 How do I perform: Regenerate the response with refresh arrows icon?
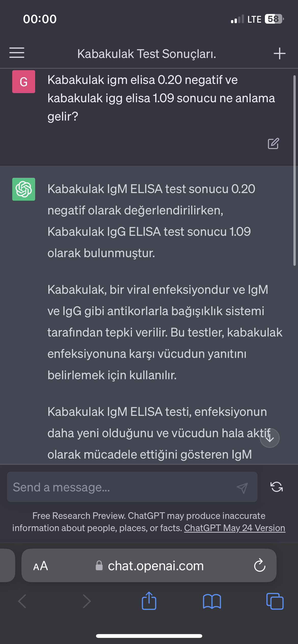276,487
